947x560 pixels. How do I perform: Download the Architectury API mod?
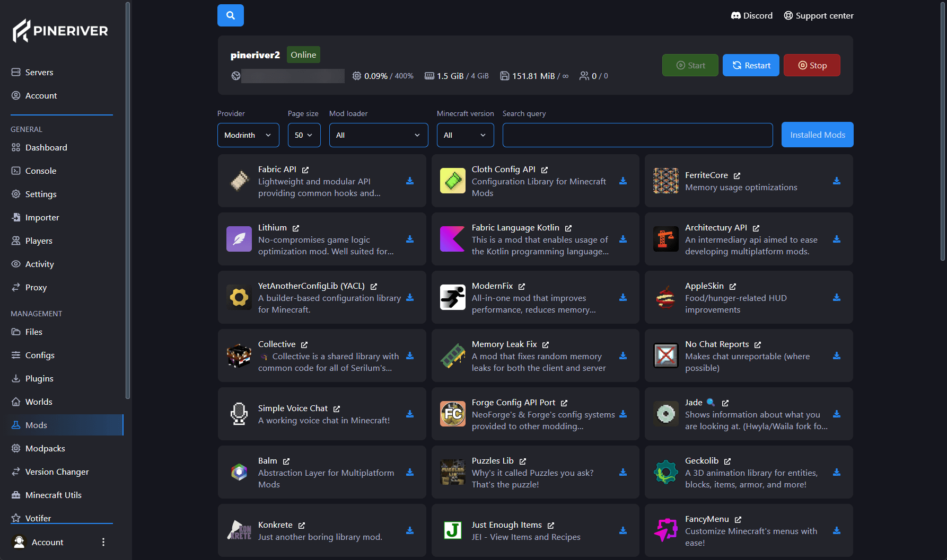[x=837, y=239]
